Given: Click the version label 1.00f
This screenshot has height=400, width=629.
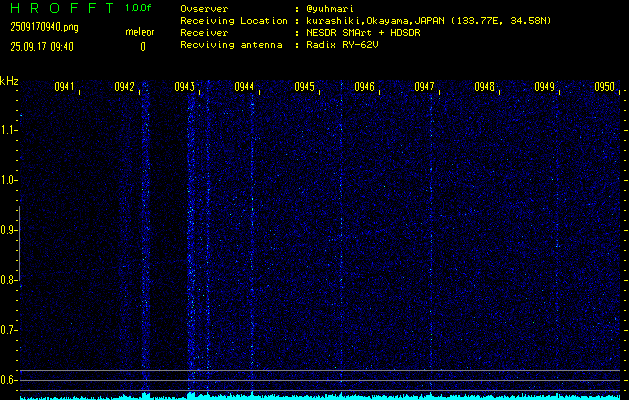Looking at the screenshot, I should click(x=138, y=8).
